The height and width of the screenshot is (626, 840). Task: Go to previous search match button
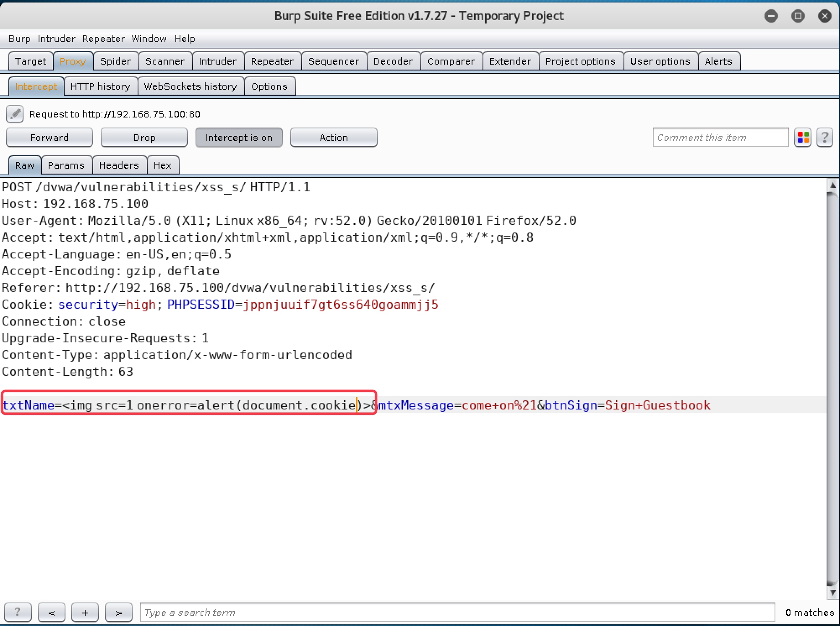tap(52, 612)
